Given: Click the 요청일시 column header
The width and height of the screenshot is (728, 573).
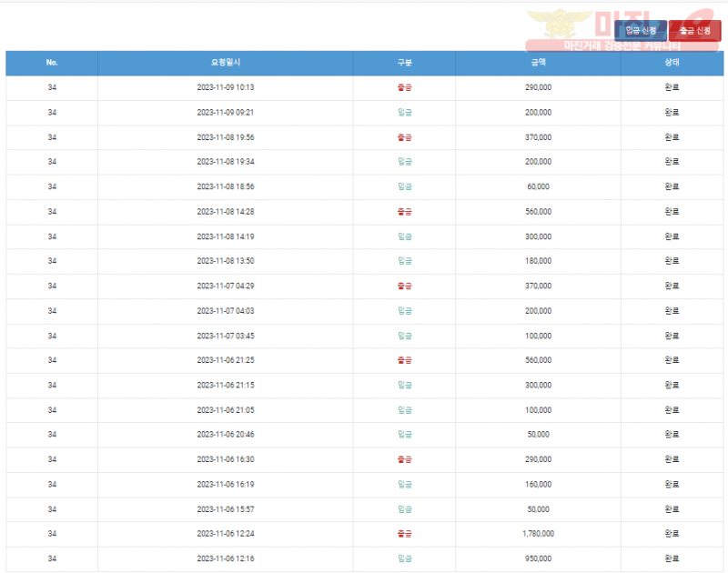Looking at the screenshot, I should pyautogui.click(x=225, y=63).
